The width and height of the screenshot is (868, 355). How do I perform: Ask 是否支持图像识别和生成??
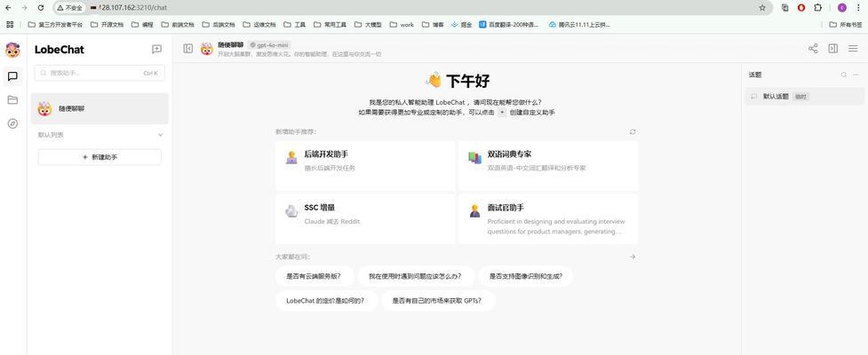click(526, 276)
